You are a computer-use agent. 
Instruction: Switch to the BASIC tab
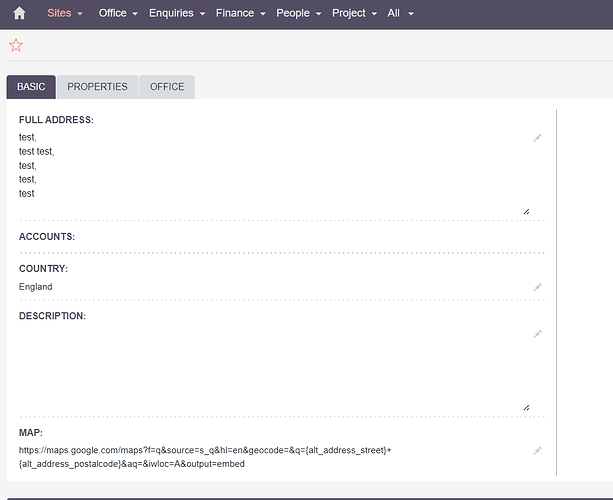pyautogui.click(x=31, y=87)
